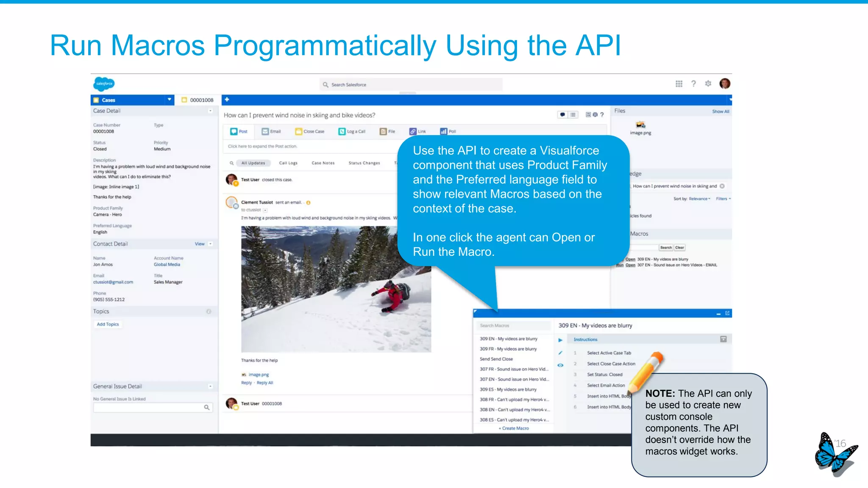Open the Sort by Relevance dropdown
The width and height of the screenshot is (868, 488).
click(x=699, y=199)
